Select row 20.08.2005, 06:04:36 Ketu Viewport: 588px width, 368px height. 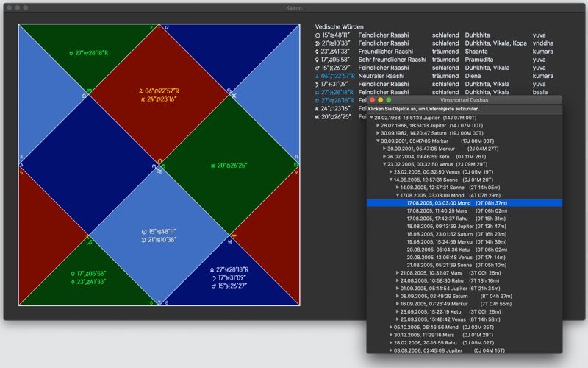point(465,250)
